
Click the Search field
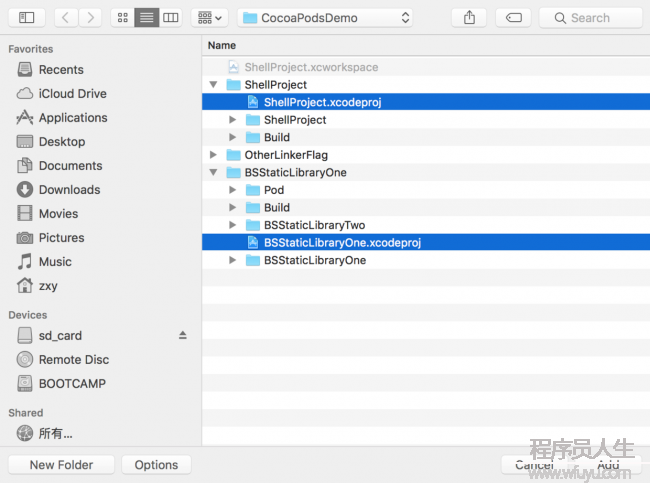[x=591, y=18]
